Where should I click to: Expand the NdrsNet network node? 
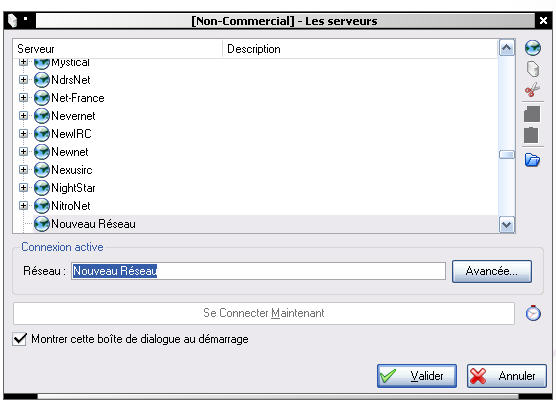[23, 79]
